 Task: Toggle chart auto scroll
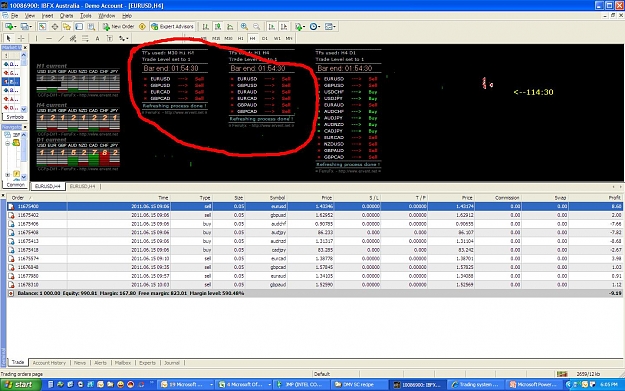coord(272,27)
